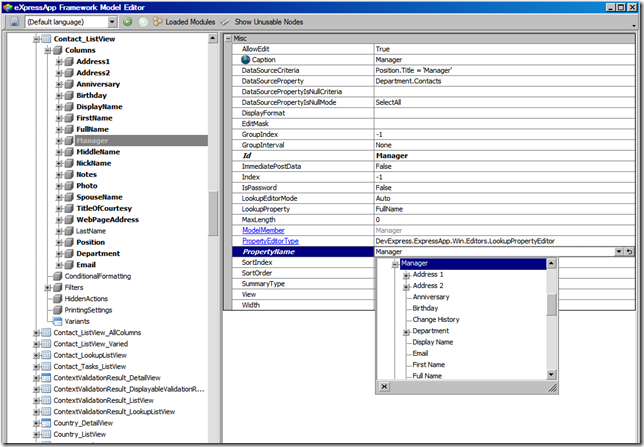Select the LastName column node
Viewport: 644px width, 447px height.
[91, 231]
